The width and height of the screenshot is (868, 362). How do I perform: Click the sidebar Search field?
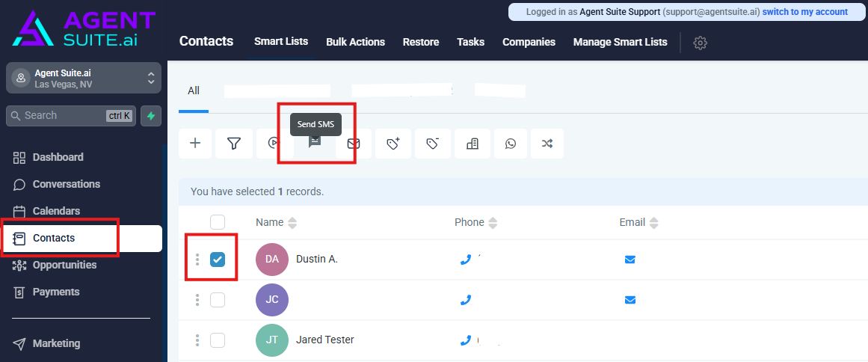click(71, 116)
